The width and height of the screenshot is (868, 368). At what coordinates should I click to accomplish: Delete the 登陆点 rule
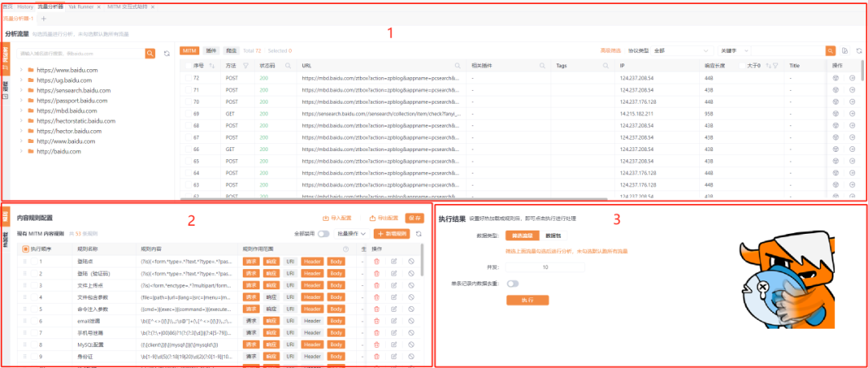click(x=376, y=261)
